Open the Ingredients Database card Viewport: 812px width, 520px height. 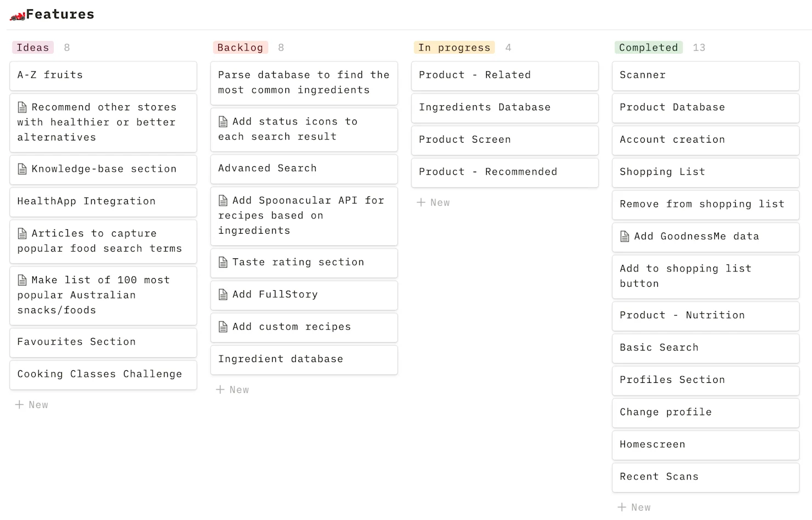pos(505,108)
